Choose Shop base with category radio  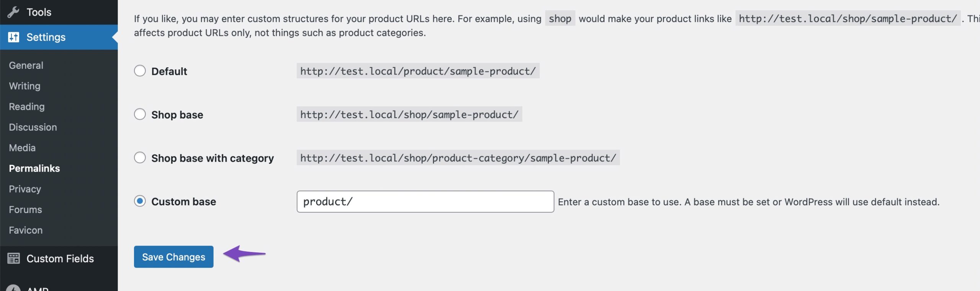tap(140, 158)
